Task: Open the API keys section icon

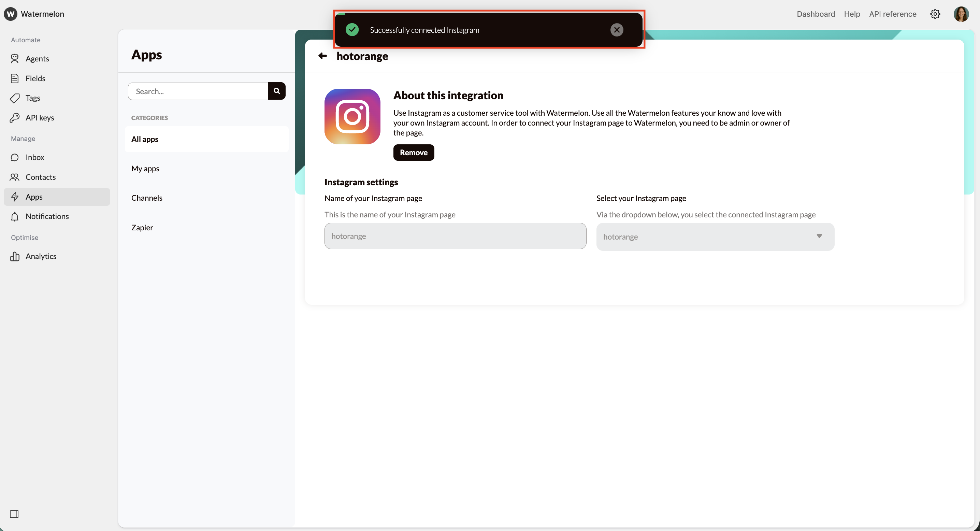Action: (x=14, y=117)
